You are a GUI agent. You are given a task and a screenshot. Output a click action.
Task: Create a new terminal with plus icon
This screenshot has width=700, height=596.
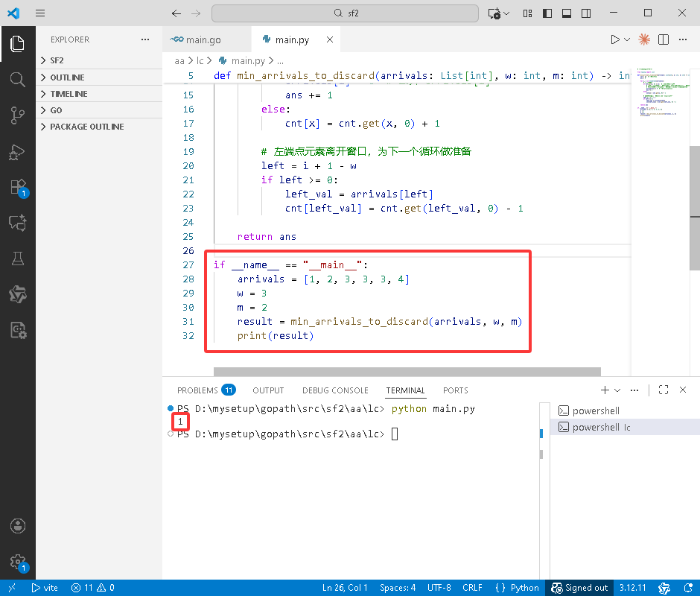tap(605, 390)
